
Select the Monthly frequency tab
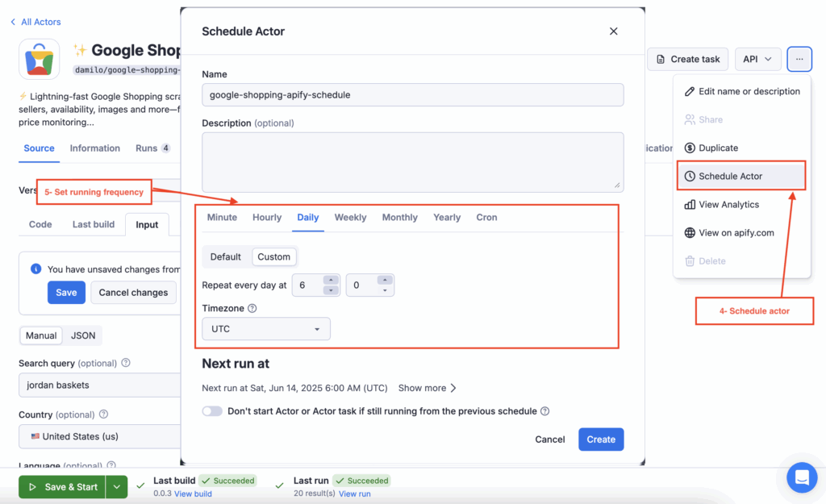point(400,217)
